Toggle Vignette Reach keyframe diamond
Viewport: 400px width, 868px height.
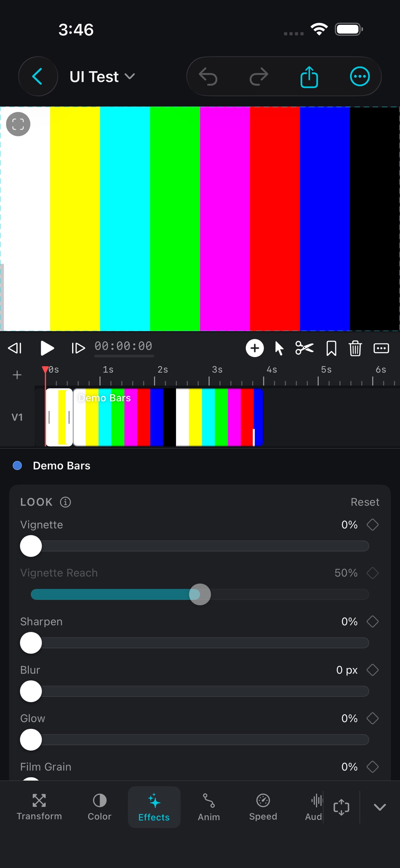[x=372, y=573]
